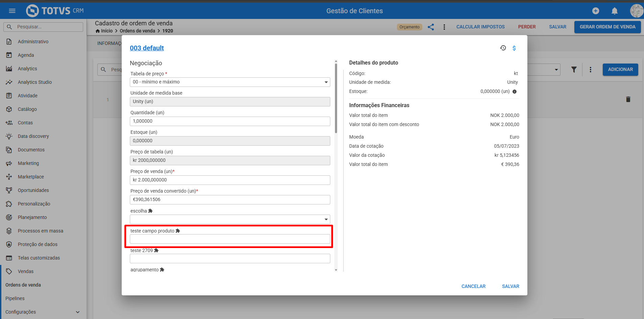This screenshot has width=644, height=319.
Task: Click the negotiation form scrollbar thumb
Action: [336, 98]
